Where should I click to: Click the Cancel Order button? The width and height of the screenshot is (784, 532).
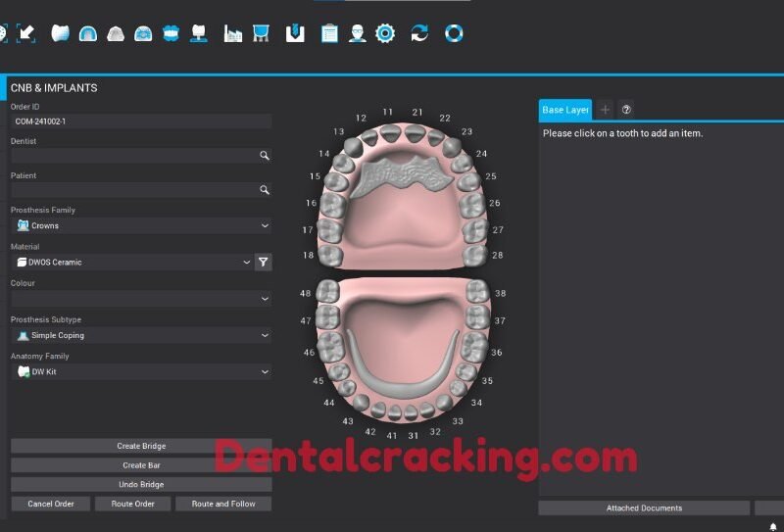51,504
